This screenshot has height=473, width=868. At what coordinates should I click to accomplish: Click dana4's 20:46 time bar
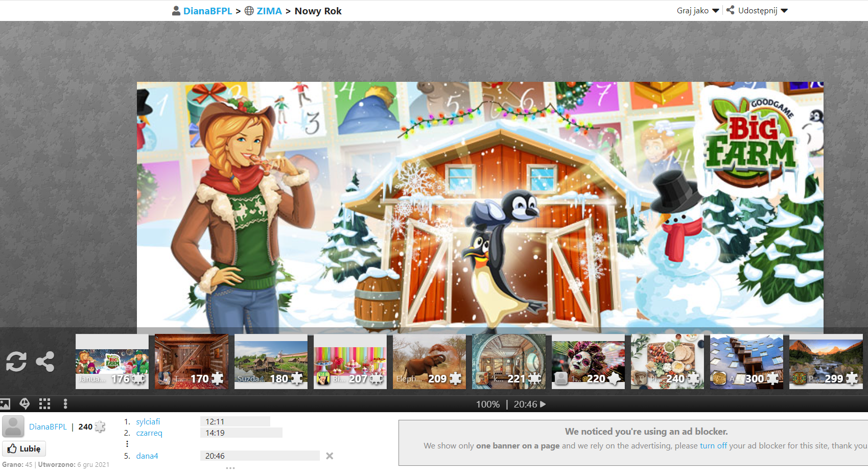[x=260, y=456]
